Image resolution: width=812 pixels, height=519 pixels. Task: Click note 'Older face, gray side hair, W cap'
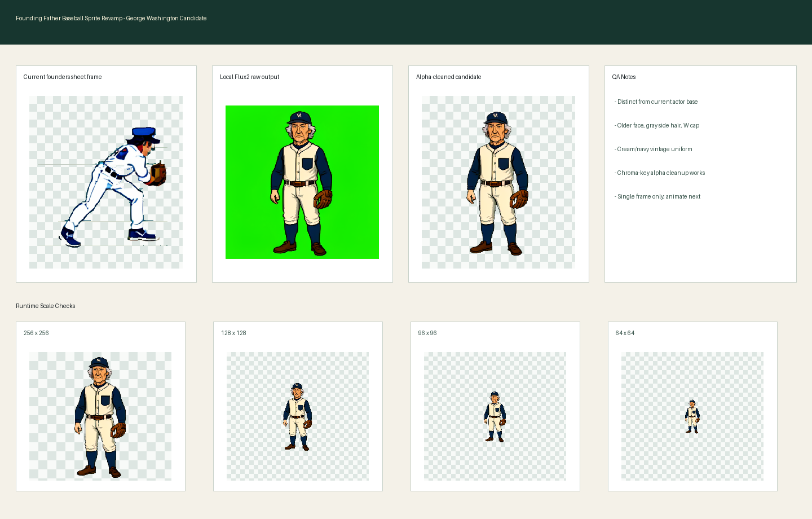tap(657, 126)
